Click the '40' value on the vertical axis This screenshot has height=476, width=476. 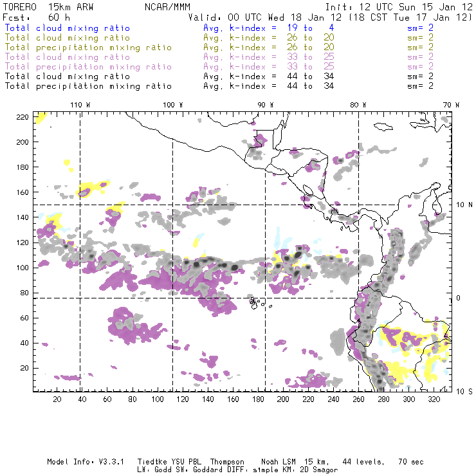24,343
